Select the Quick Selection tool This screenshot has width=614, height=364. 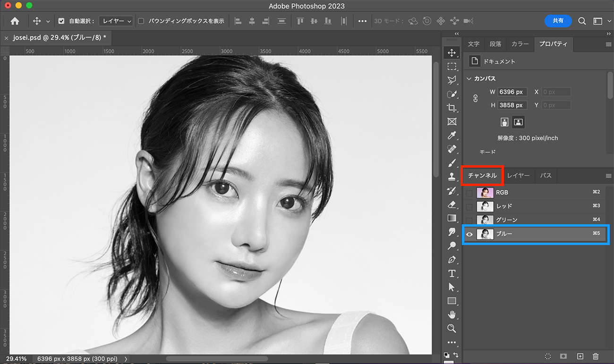[452, 94]
